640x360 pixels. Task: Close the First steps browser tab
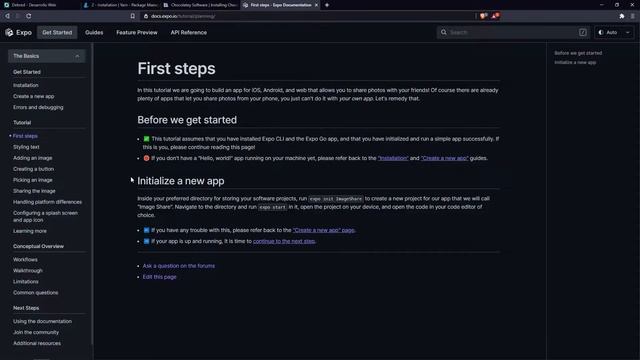(316, 5)
